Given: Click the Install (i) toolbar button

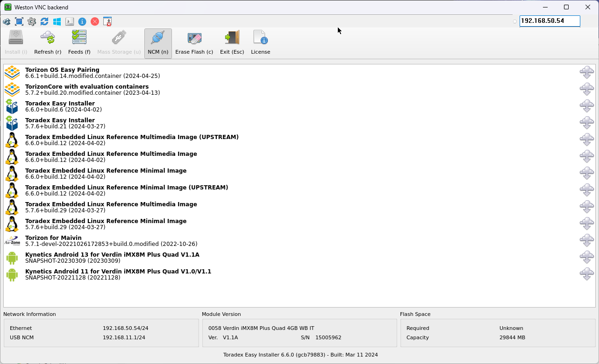Looking at the screenshot, I should pyautogui.click(x=16, y=43).
